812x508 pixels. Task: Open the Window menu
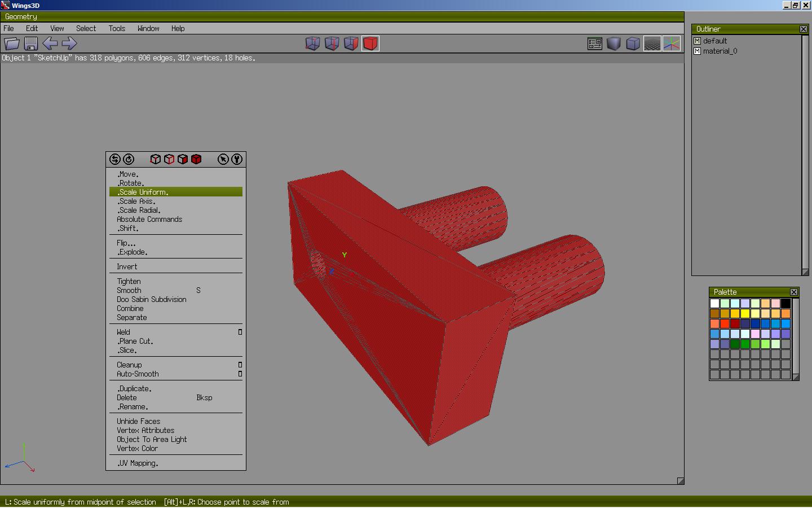(x=148, y=28)
